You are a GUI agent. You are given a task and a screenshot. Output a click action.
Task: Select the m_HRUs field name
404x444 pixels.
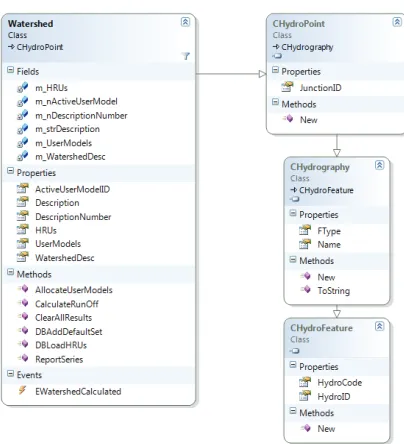point(51,88)
